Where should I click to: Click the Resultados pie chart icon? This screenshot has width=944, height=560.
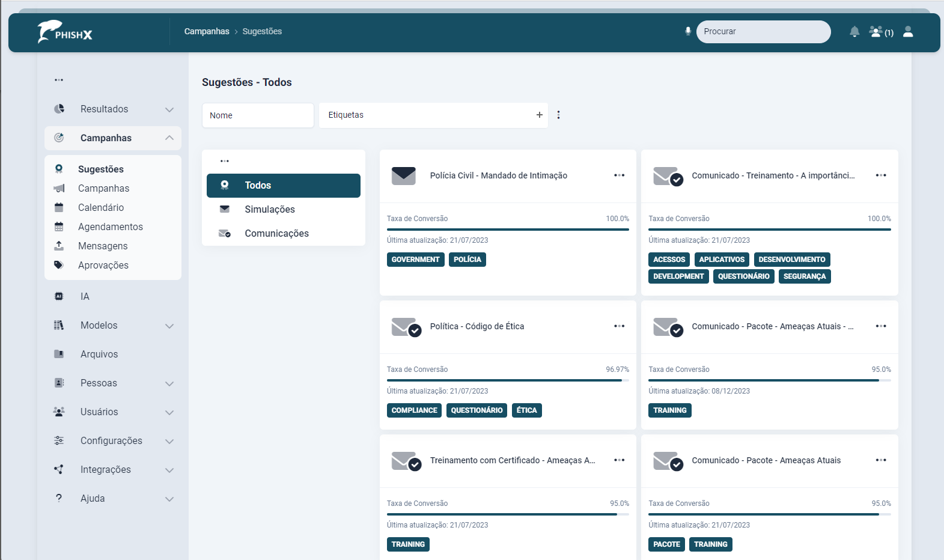click(x=59, y=109)
